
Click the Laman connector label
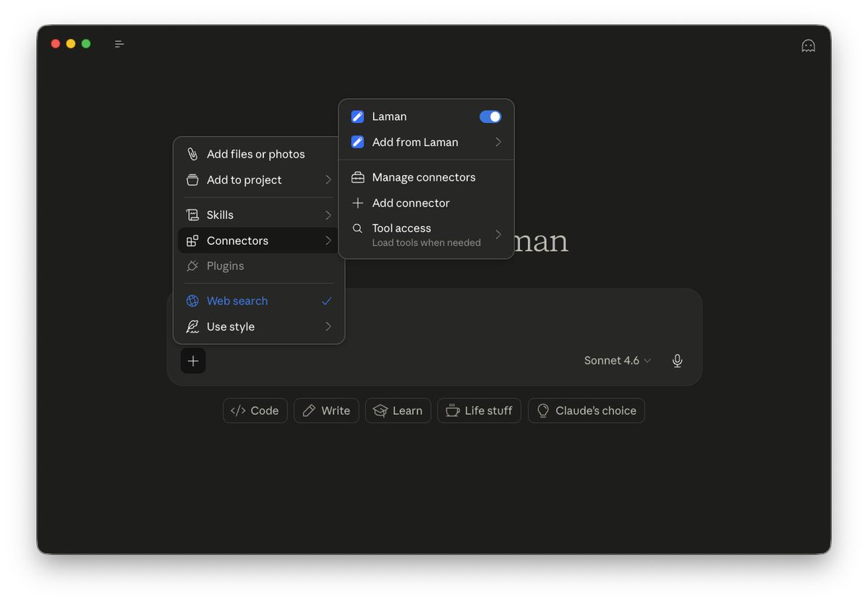[x=389, y=116]
